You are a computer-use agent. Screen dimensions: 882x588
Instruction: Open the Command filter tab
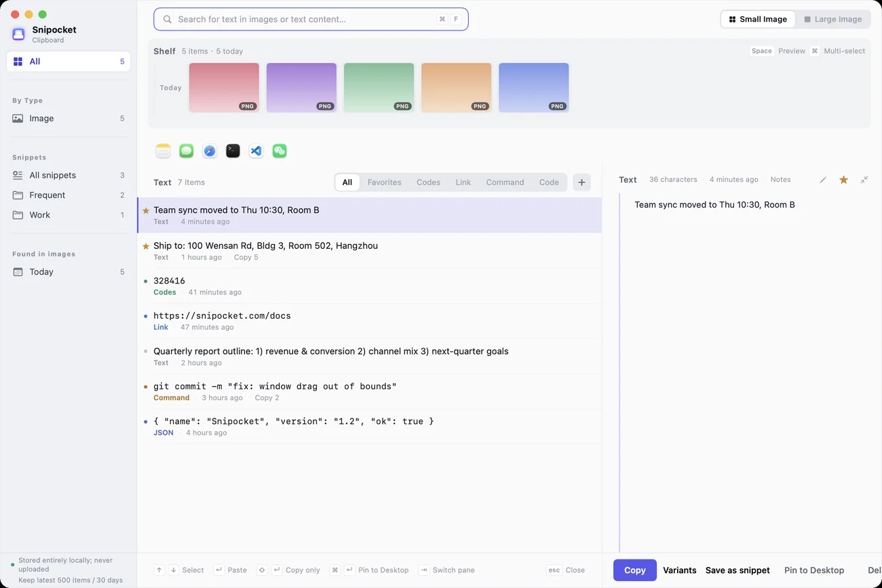pos(505,182)
